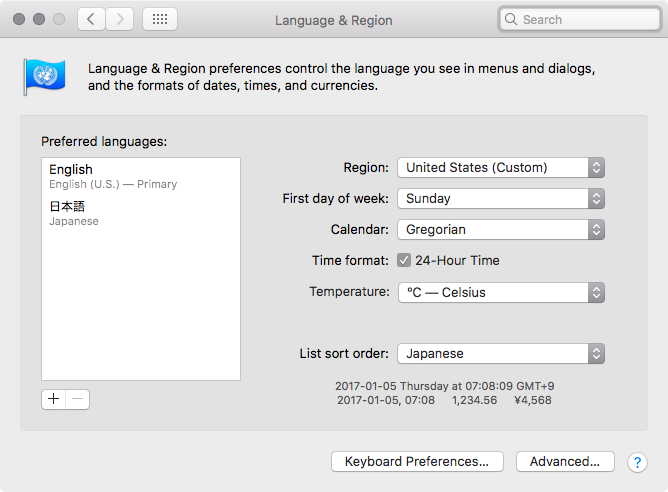This screenshot has width=668, height=492.
Task: Click the back navigation arrow
Action: [91, 19]
